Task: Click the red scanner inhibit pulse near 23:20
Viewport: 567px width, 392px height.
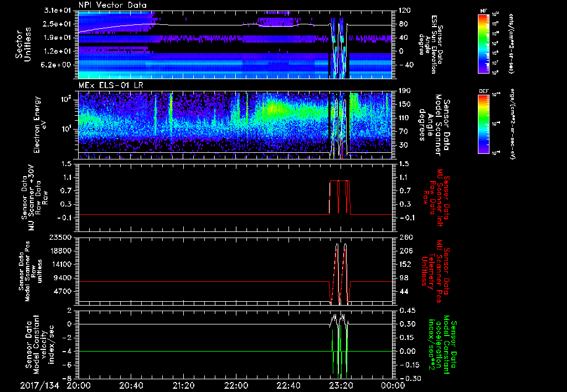Action: [339, 198]
